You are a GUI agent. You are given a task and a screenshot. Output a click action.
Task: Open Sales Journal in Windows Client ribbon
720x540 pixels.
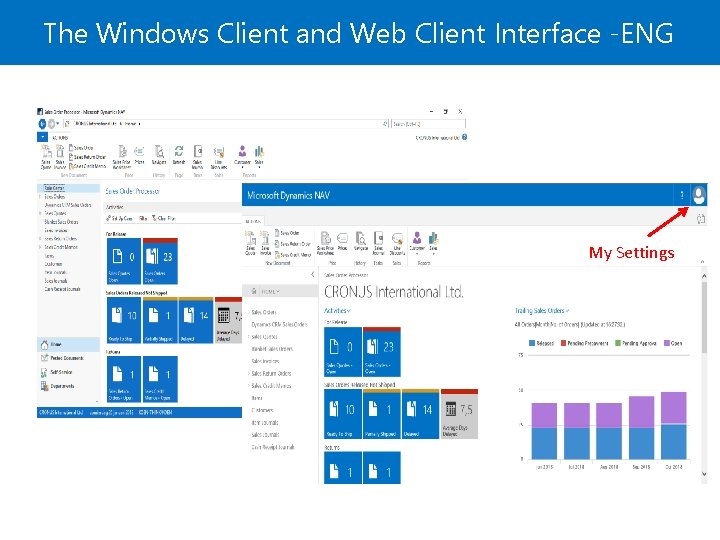click(x=197, y=157)
